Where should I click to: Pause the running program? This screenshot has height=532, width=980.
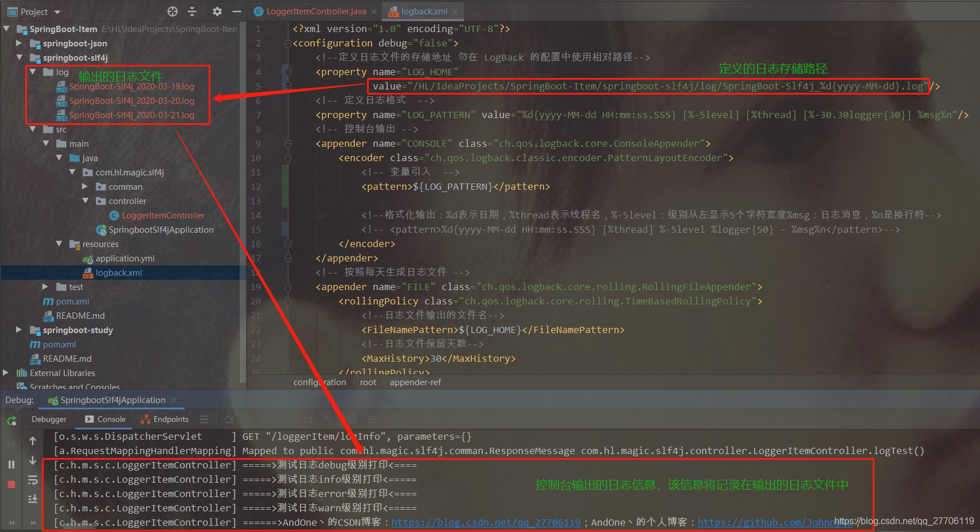pyautogui.click(x=11, y=464)
